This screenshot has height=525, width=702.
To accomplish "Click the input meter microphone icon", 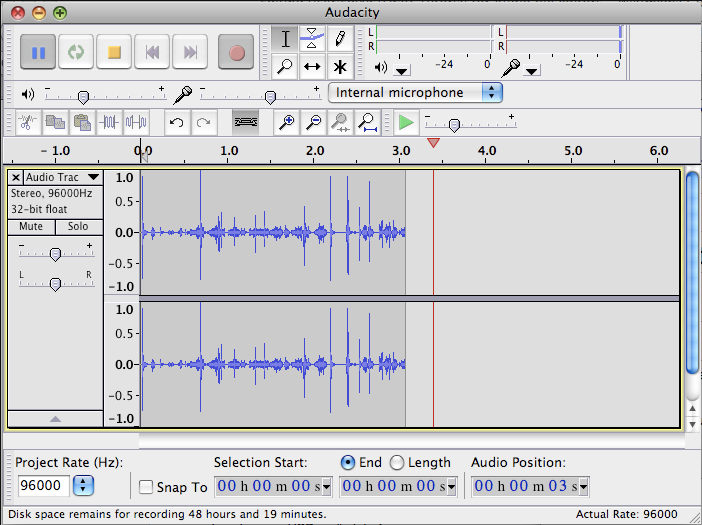I will click(511, 68).
